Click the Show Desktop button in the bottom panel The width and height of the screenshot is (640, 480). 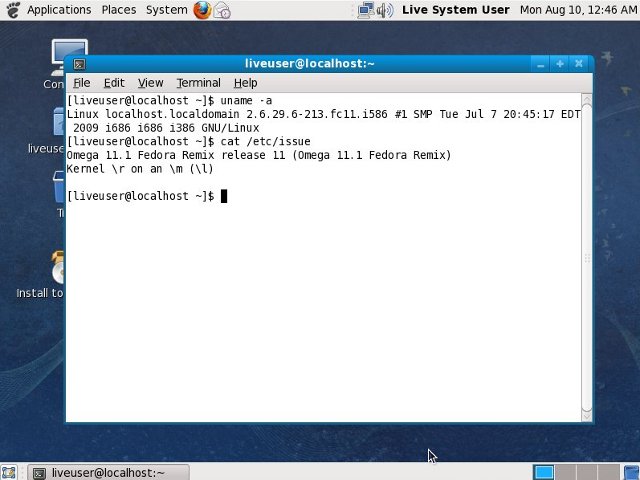9,472
